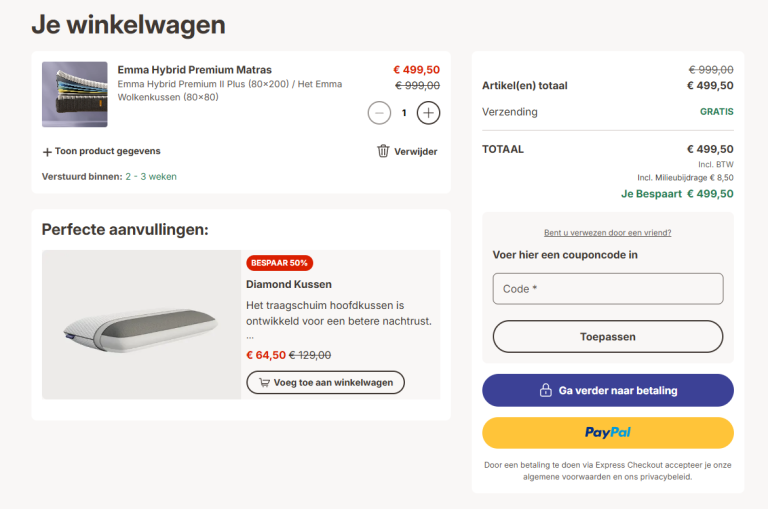Click the quantity value 1

coord(404,113)
